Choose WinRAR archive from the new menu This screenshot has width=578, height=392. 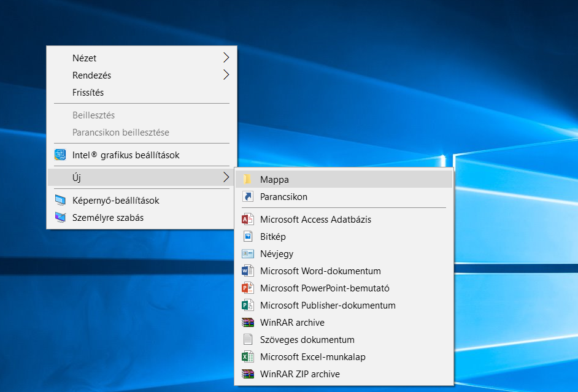(292, 323)
